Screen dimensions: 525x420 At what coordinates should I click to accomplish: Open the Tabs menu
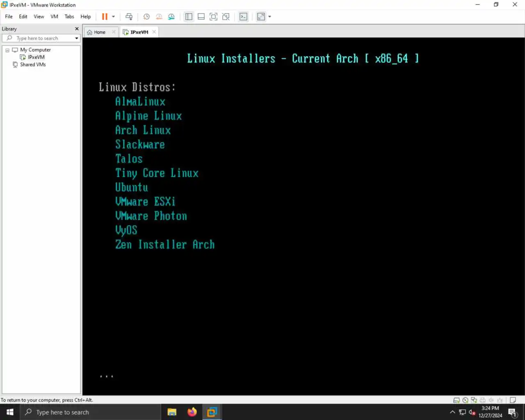(69, 16)
